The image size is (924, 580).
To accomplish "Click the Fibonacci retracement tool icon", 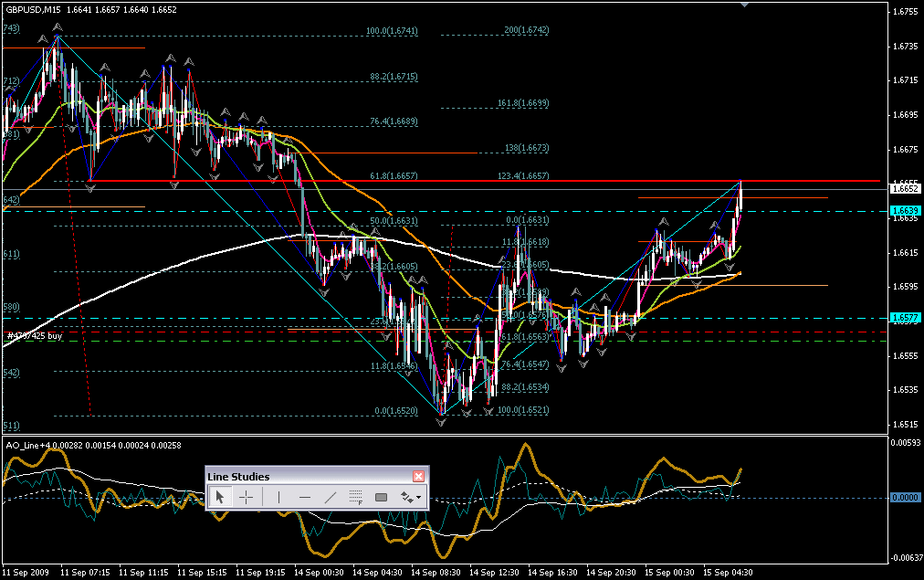I will pyautogui.click(x=356, y=497).
